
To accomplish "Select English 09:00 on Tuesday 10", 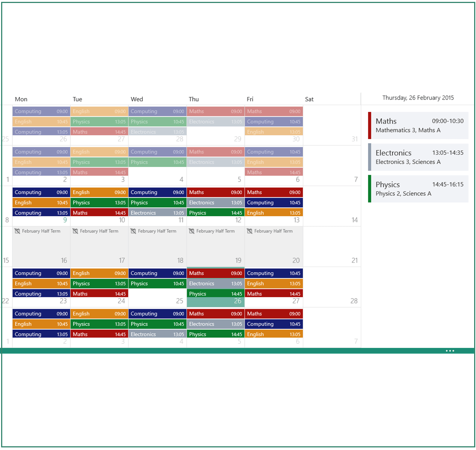I will click(x=99, y=192).
